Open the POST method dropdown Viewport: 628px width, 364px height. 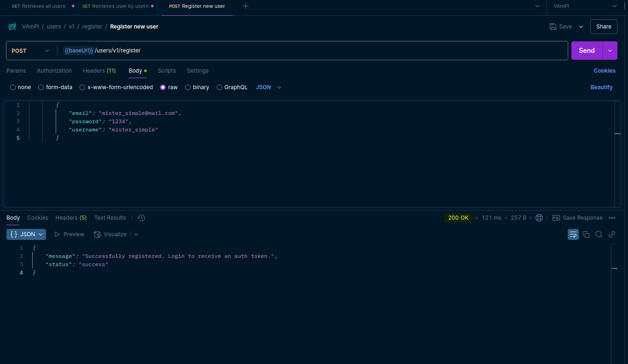click(x=30, y=51)
